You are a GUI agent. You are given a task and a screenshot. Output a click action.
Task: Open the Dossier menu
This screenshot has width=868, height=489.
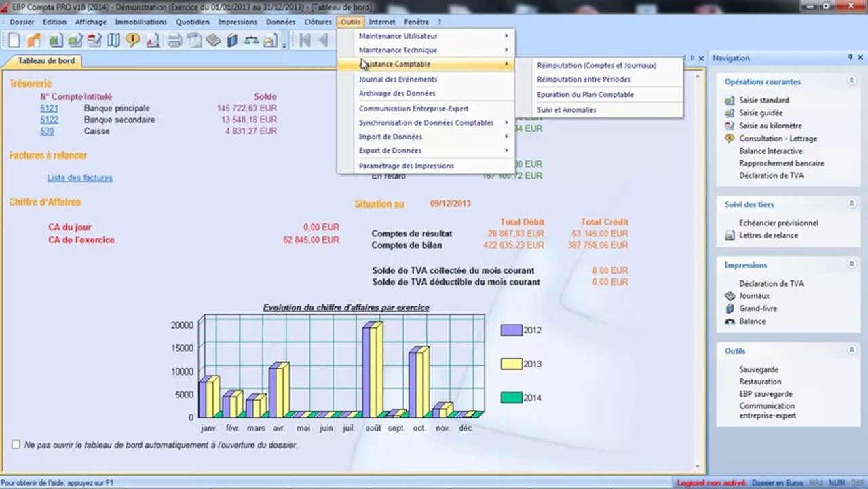(x=22, y=22)
